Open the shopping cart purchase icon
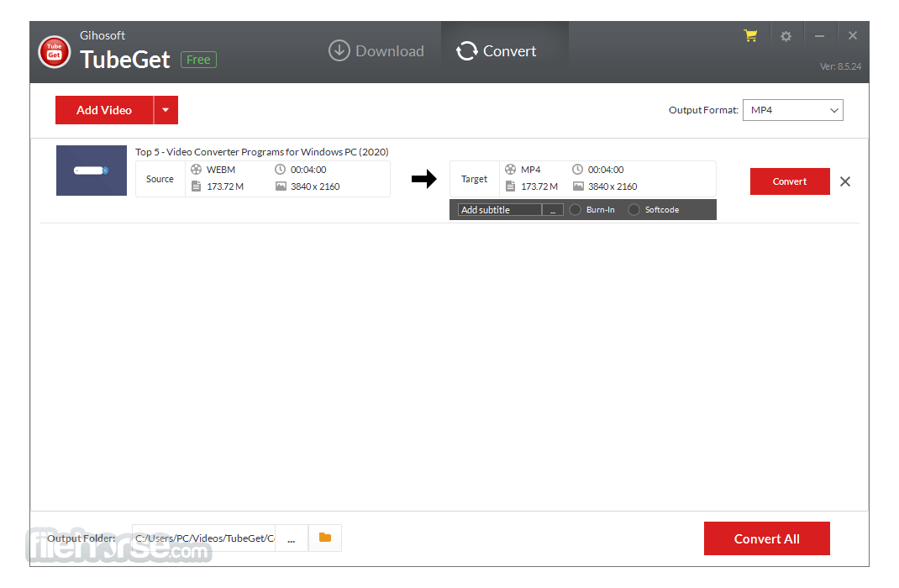The image size is (899, 588). [750, 35]
